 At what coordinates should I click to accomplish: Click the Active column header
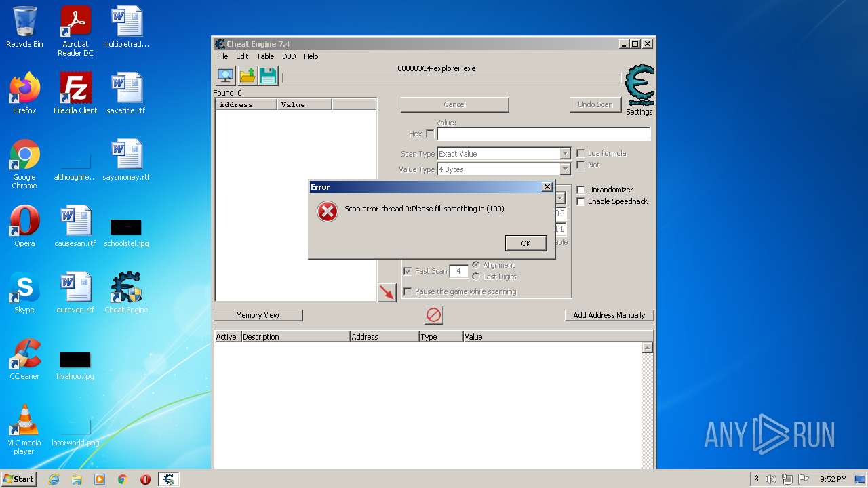point(227,337)
